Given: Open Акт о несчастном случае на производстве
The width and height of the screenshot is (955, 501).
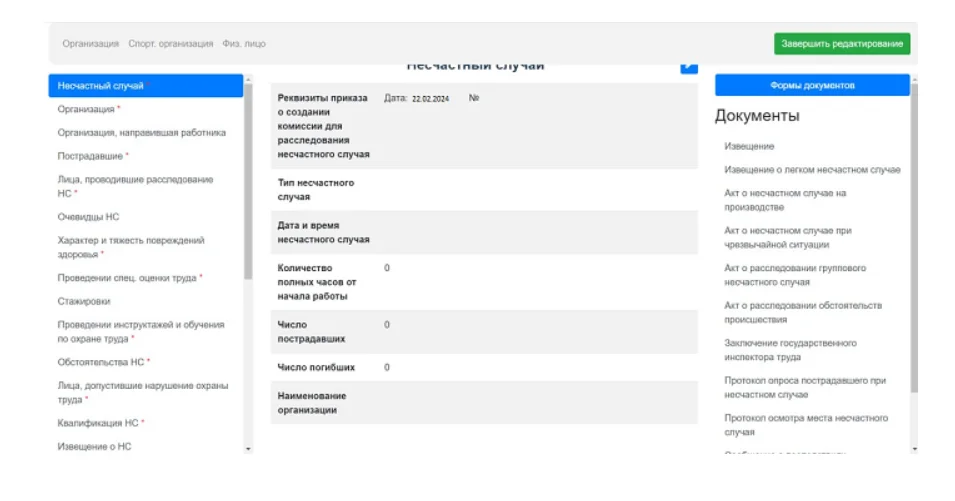Looking at the screenshot, I should coord(785,200).
